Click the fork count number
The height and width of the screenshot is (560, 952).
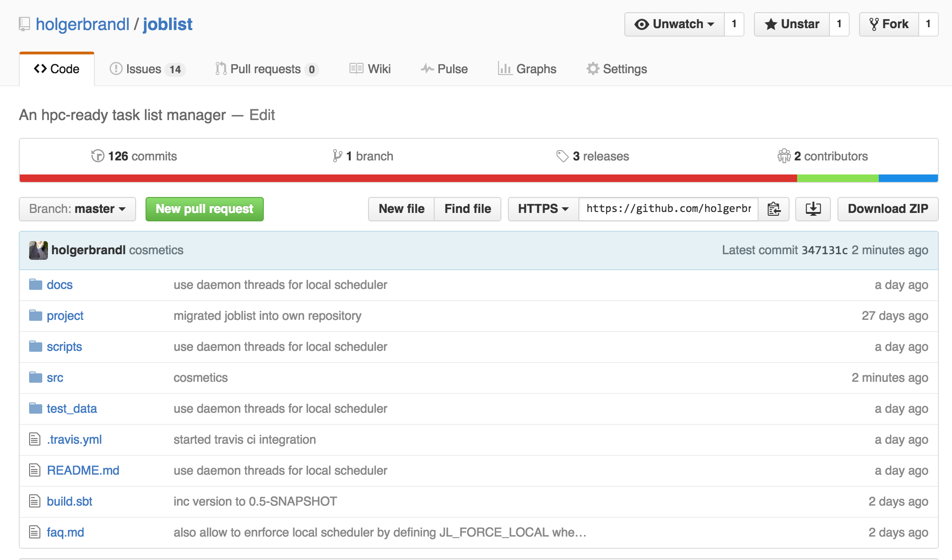click(x=929, y=24)
